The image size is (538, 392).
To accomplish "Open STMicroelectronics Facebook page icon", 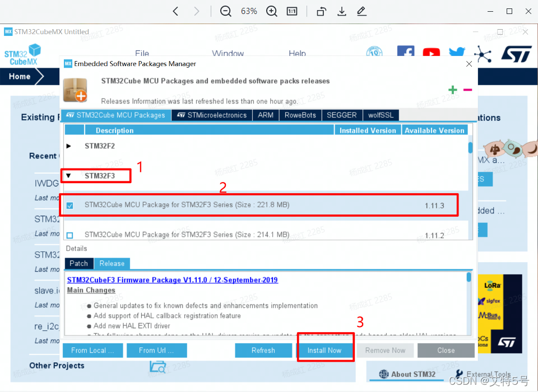I will tap(406, 51).
